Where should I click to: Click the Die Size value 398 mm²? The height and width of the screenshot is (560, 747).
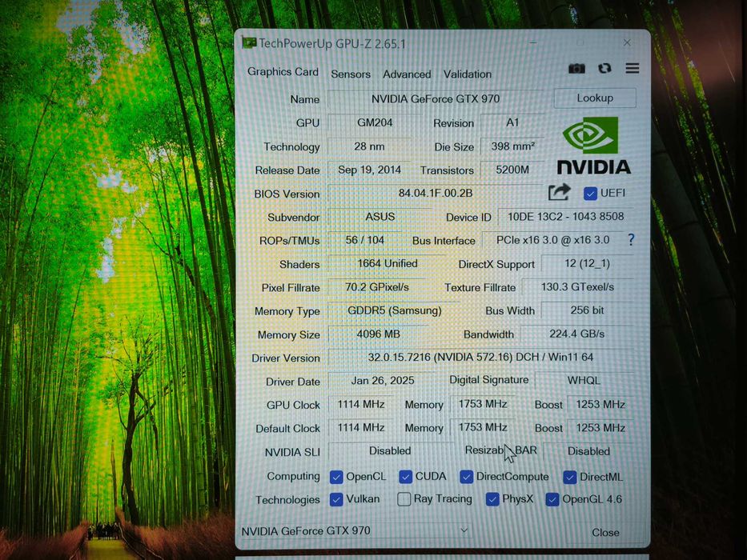click(512, 146)
